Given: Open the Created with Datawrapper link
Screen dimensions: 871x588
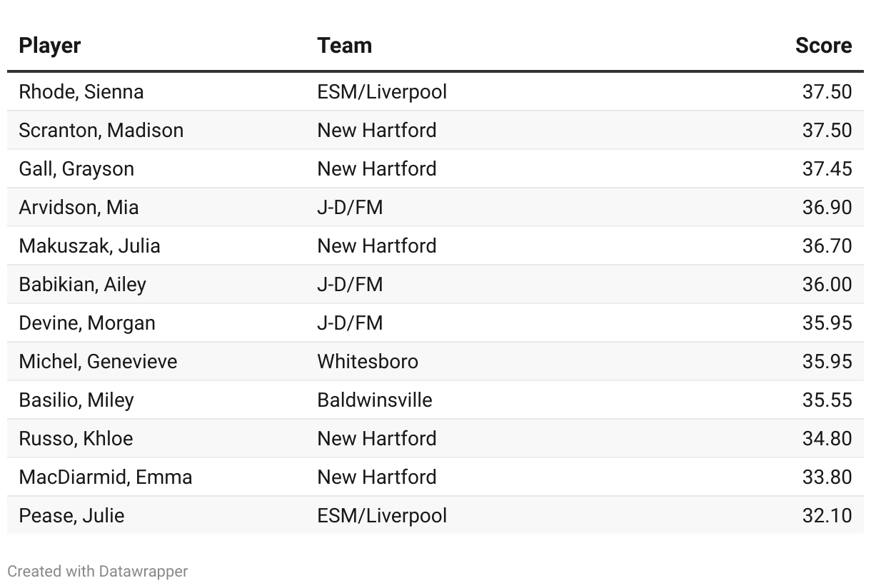Looking at the screenshot, I should point(98,571).
